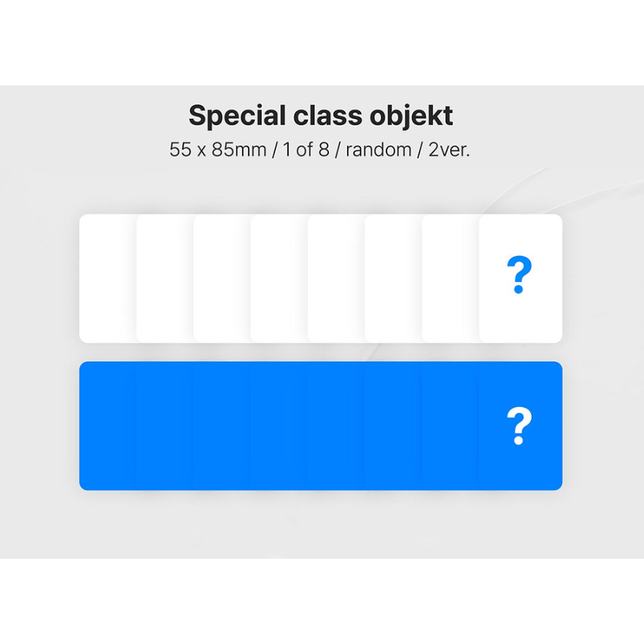Screen dimensions: 644x644
Task: Choose the third blue card from left
Action: (222, 427)
